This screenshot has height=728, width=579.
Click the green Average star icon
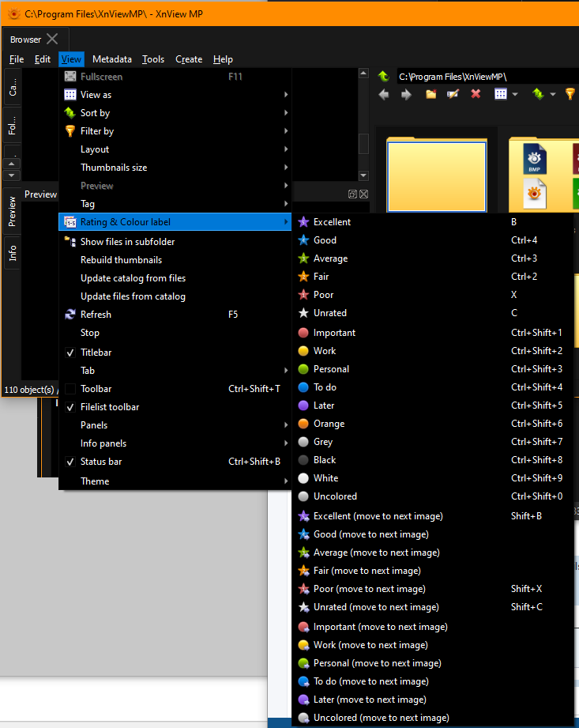pyautogui.click(x=303, y=258)
